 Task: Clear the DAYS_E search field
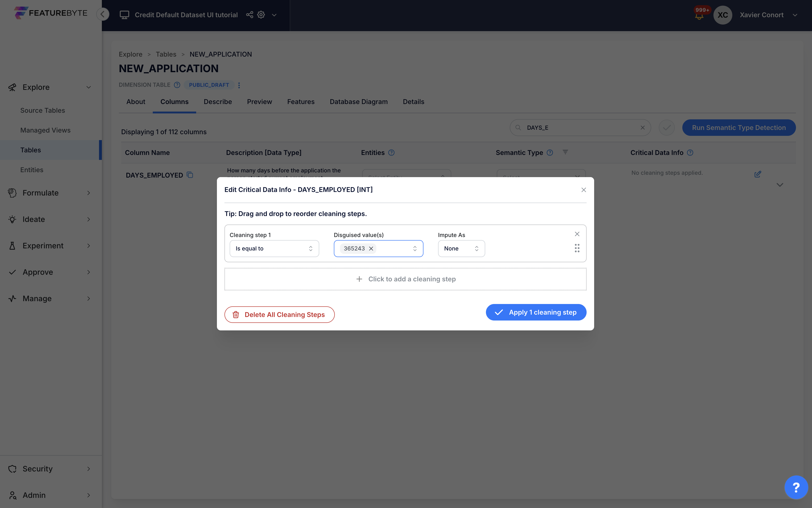pyautogui.click(x=642, y=128)
